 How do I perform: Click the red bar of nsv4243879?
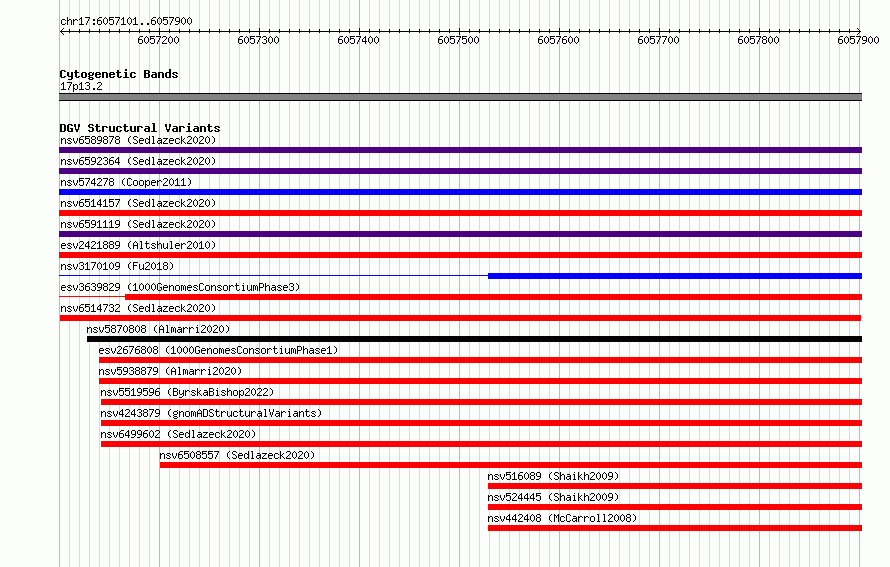pyautogui.click(x=481, y=423)
